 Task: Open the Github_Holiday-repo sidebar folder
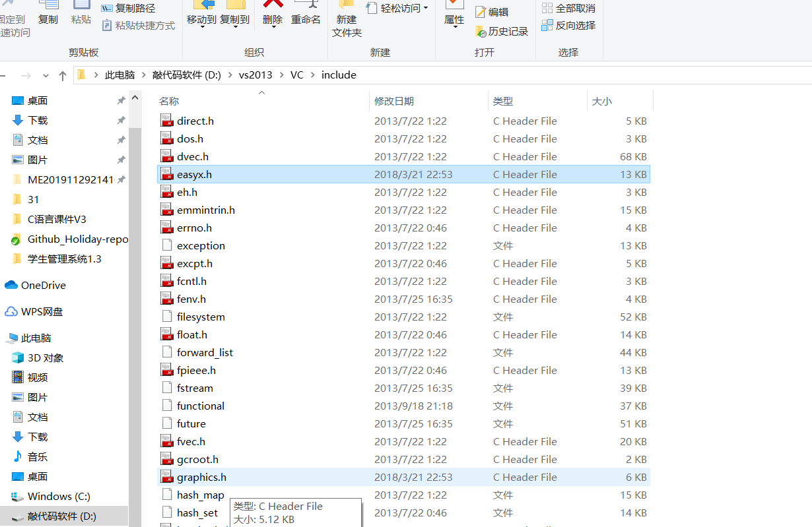(x=70, y=239)
